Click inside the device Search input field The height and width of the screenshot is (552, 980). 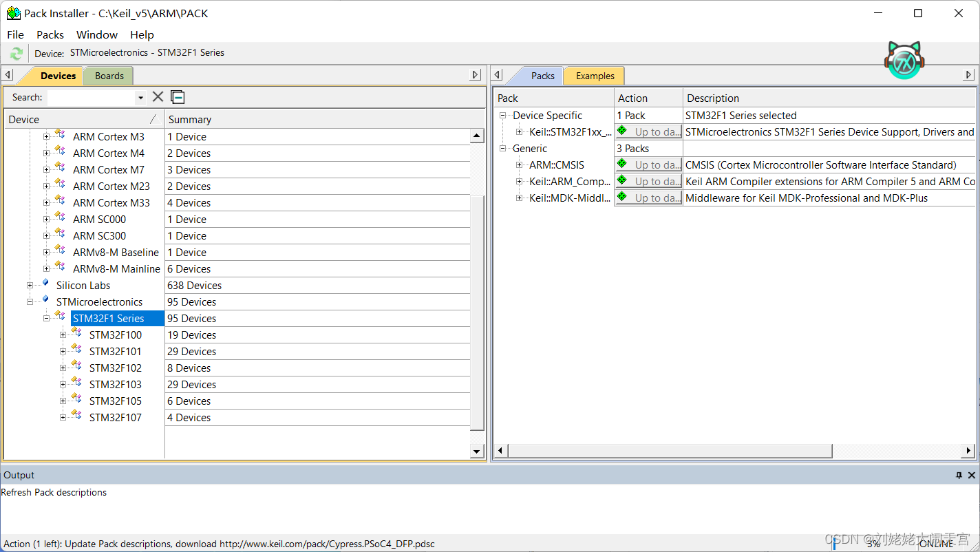coord(90,98)
